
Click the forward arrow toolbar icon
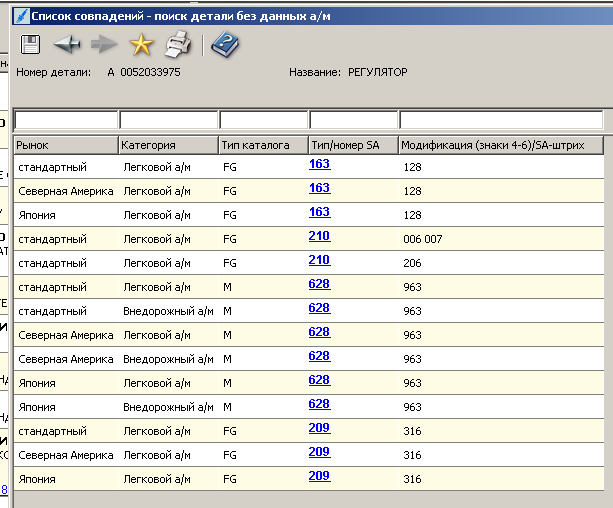click(104, 44)
